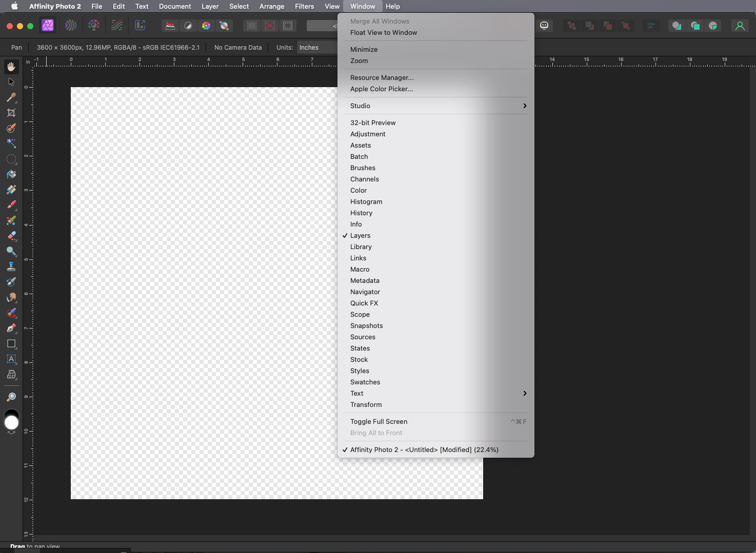The height and width of the screenshot is (553, 756).
Task: Click Toggle Full Screen
Action: pyautogui.click(x=379, y=422)
